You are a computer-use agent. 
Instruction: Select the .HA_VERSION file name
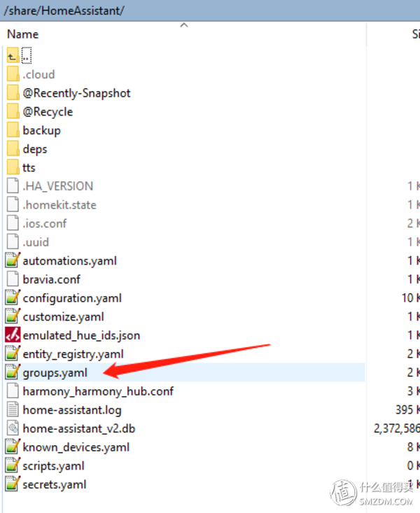[58, 186]
